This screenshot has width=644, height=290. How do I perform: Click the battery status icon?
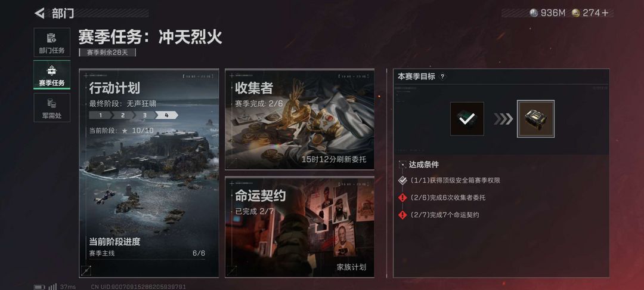click(39, 286)
